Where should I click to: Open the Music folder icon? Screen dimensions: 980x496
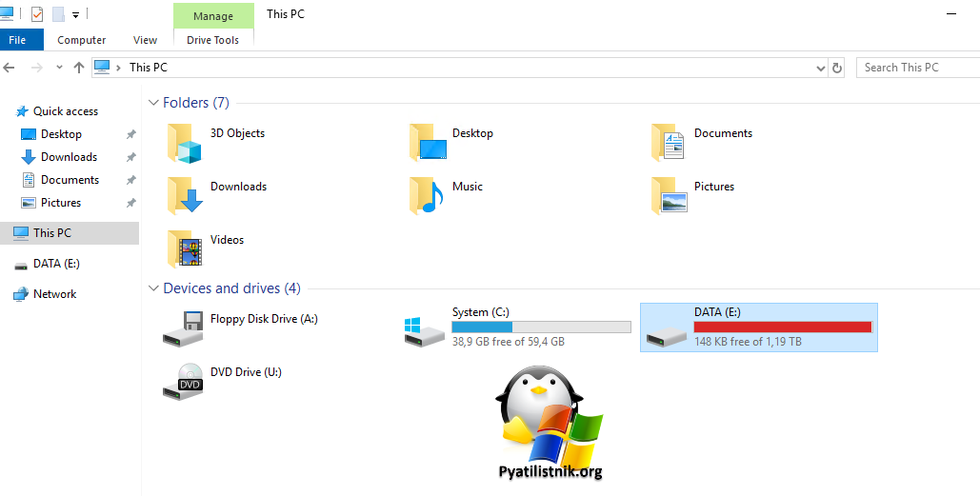point(428,195)
